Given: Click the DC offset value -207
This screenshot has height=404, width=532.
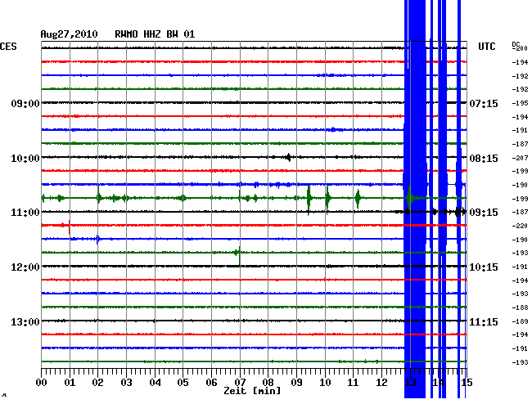Looking at the screenshot, I should click(520, 158).
